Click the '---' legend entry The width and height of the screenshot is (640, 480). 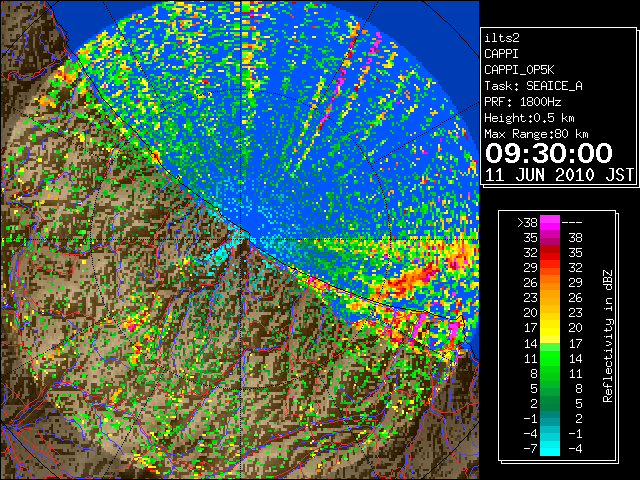tap(572, 222)
